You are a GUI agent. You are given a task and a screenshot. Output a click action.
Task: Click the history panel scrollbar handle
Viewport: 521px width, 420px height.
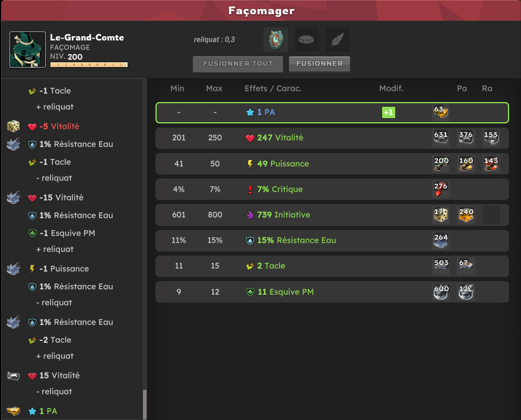[145, 405]
